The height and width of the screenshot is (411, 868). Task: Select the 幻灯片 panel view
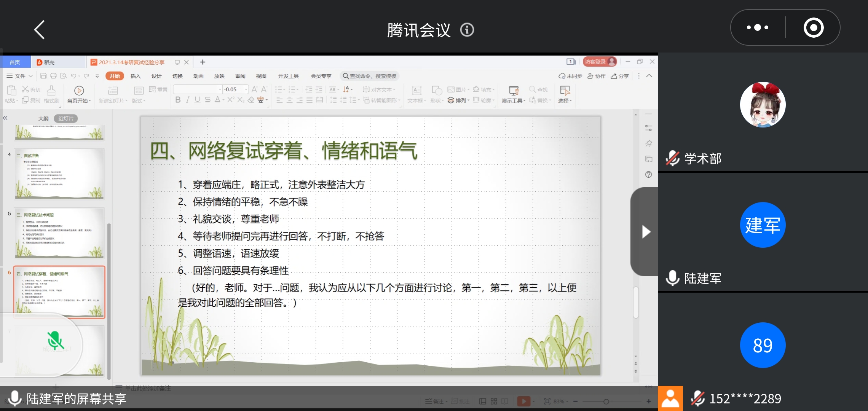click(65, 119)
